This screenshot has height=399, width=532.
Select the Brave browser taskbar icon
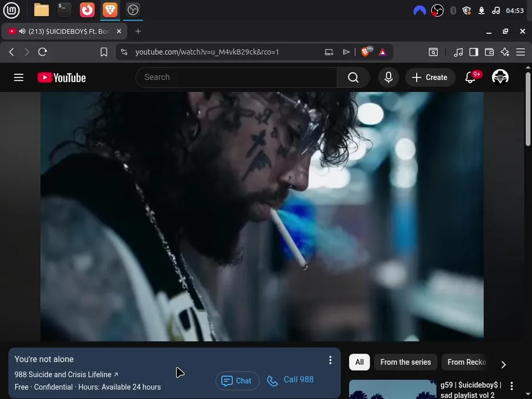(110, 10)
